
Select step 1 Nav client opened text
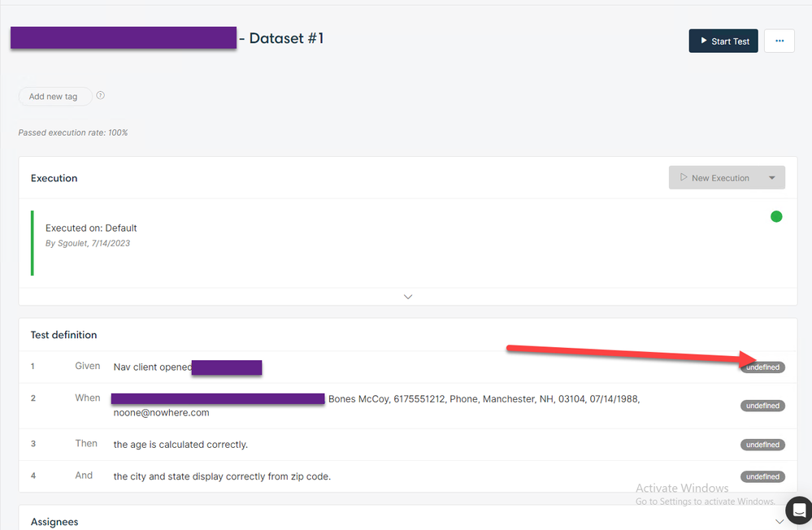tap(153, 367)
